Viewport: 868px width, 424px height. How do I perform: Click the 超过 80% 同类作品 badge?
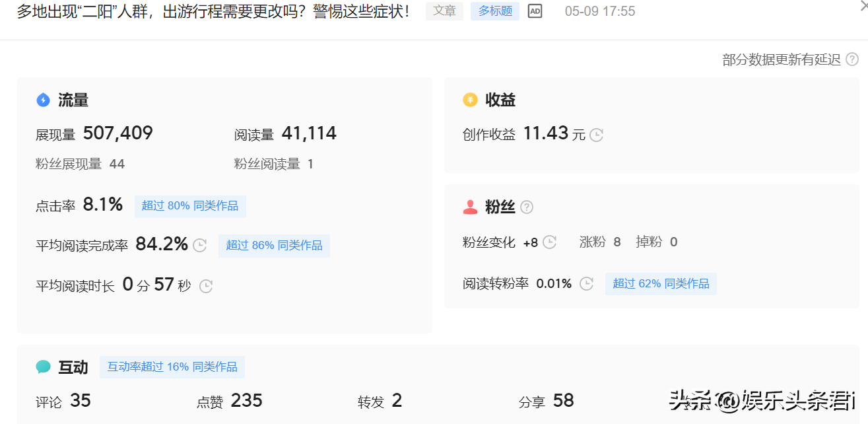(190, 206)
